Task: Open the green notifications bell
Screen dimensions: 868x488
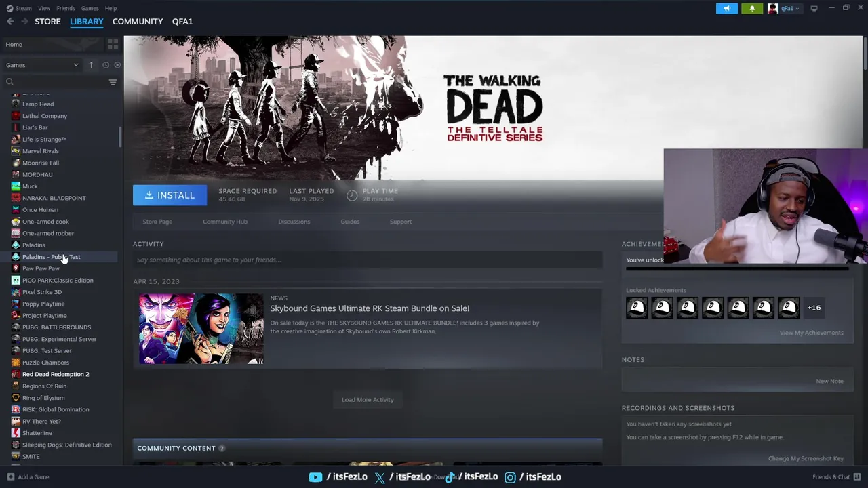Action: click(751, 8)
